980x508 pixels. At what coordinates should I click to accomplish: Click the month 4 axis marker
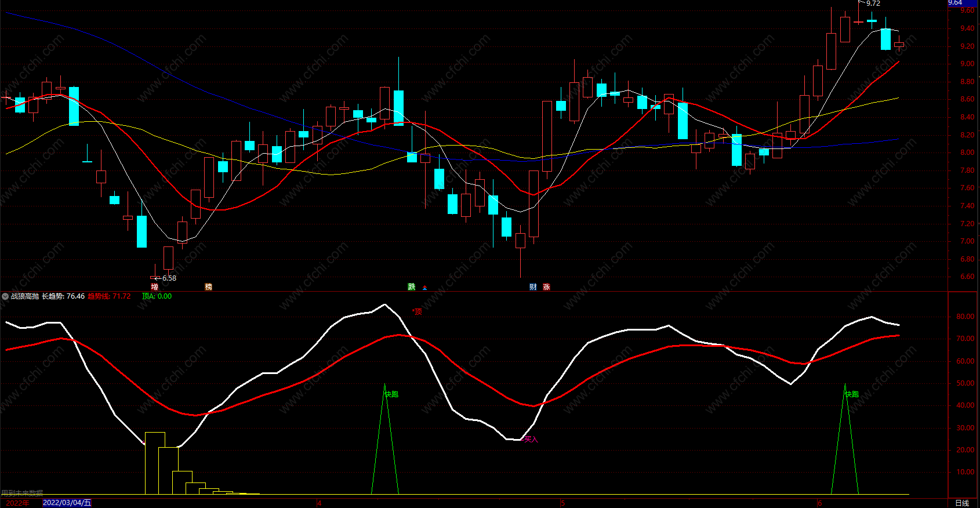pyautogui.click(x=320, y=503)
